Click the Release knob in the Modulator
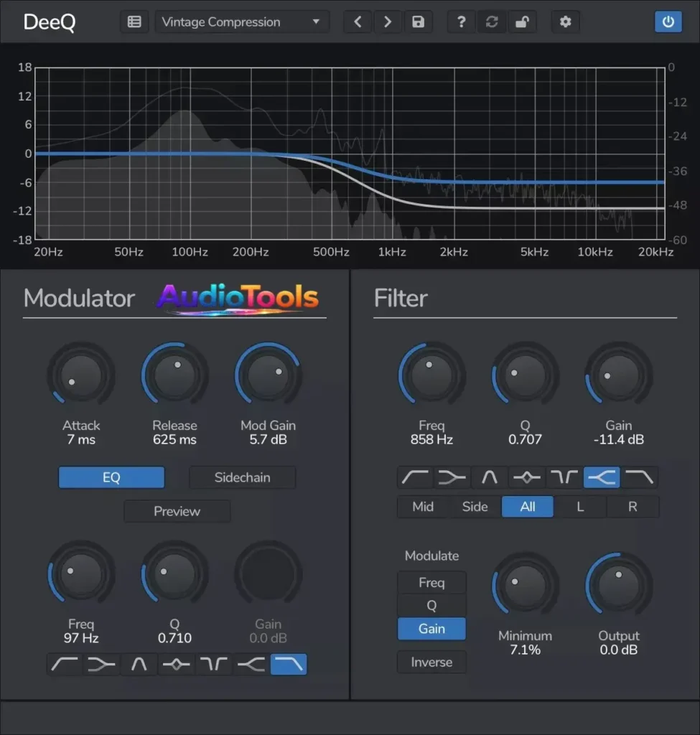Image resolution: width=700 pixels, height=735 pixels. [x=174, y=373]
